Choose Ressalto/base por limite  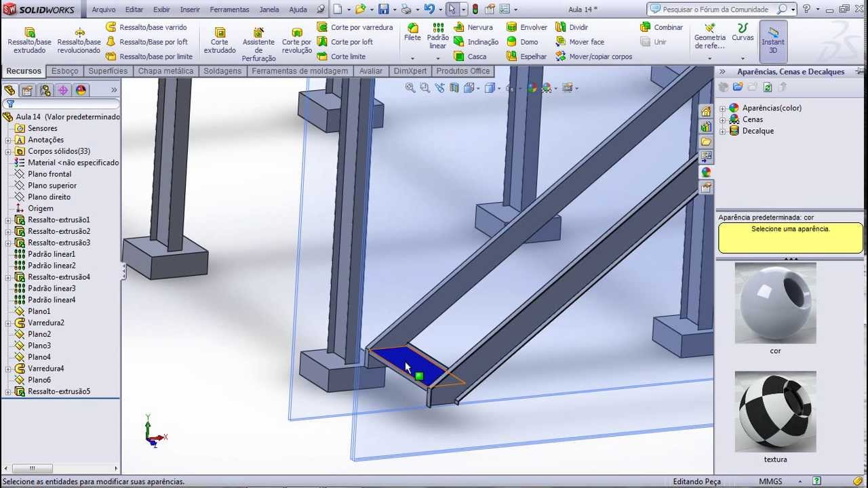[149, 57]
